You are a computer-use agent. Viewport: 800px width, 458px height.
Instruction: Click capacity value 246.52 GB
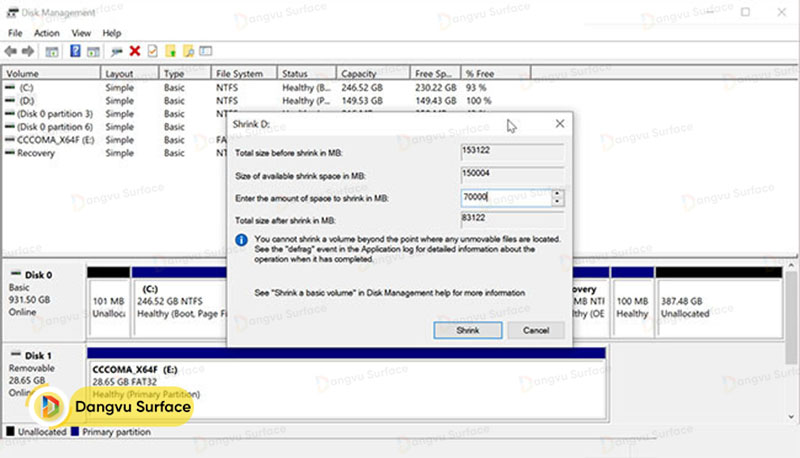(362, 88)
